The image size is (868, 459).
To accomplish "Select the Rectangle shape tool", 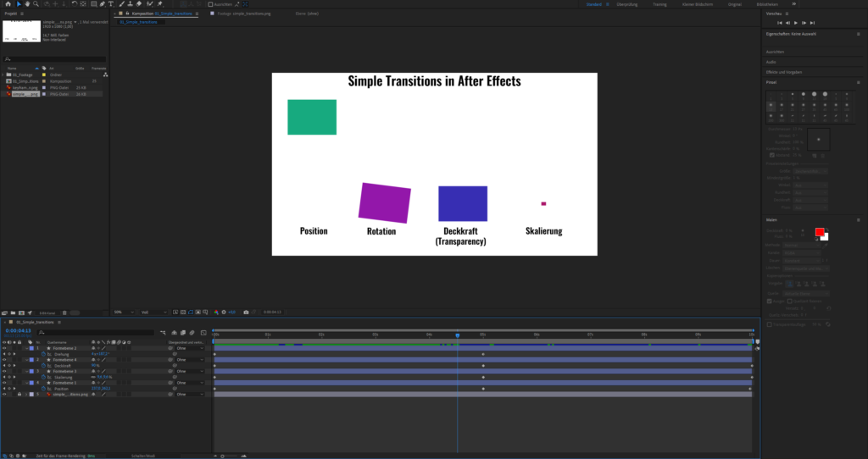I will pyautogui.click(x=93, y=4).
